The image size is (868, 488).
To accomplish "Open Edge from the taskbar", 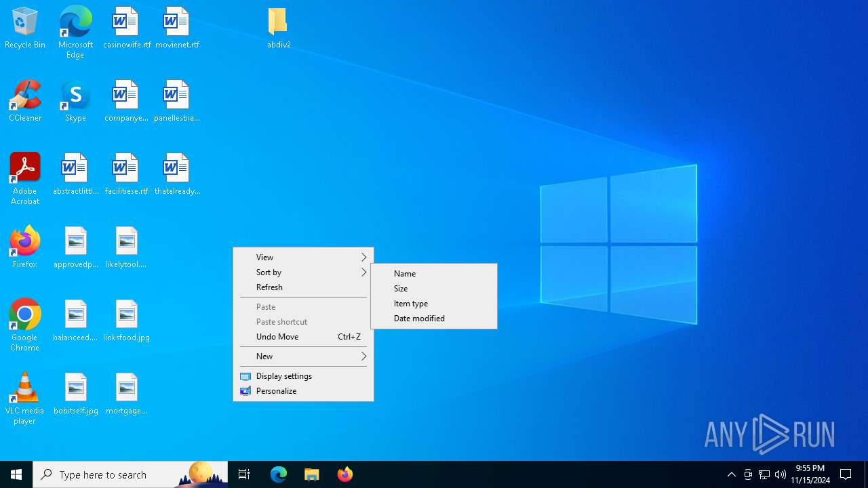I will [x=279, y=474].
